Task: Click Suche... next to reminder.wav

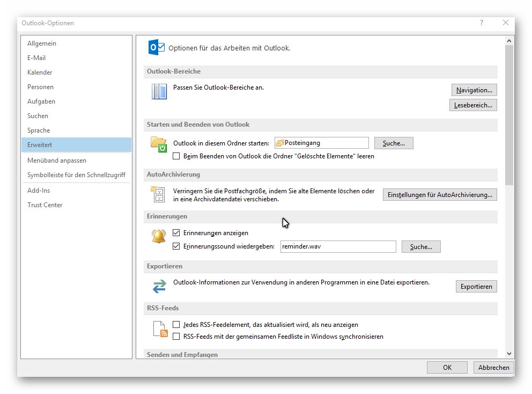Action: (420, 246)
